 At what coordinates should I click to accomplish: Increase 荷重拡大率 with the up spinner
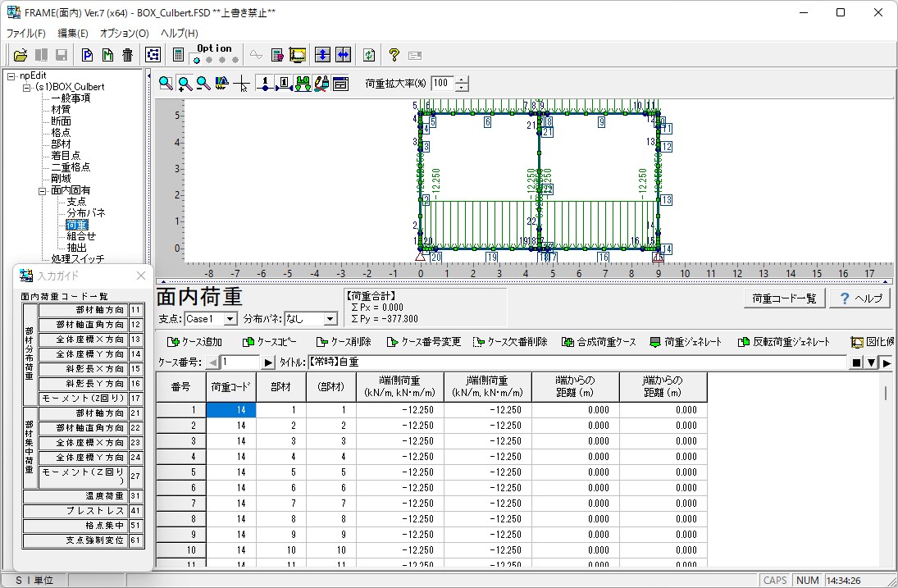[463, 80]
